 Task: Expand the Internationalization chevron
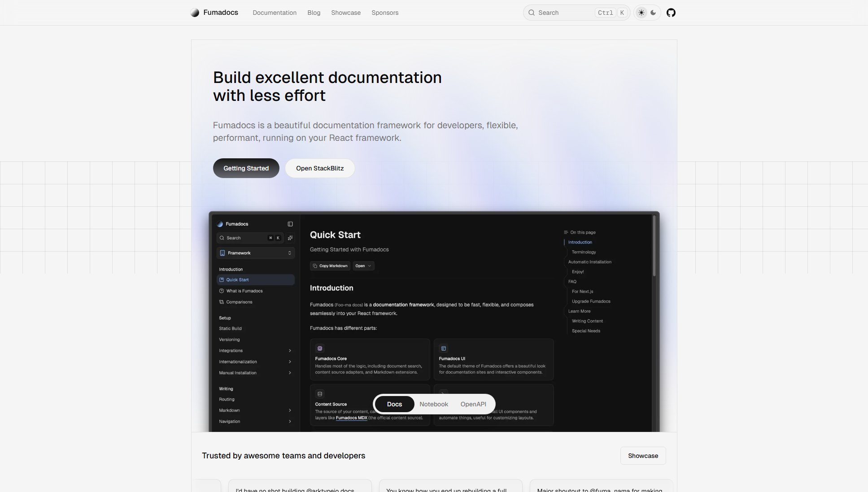(290, 361)
